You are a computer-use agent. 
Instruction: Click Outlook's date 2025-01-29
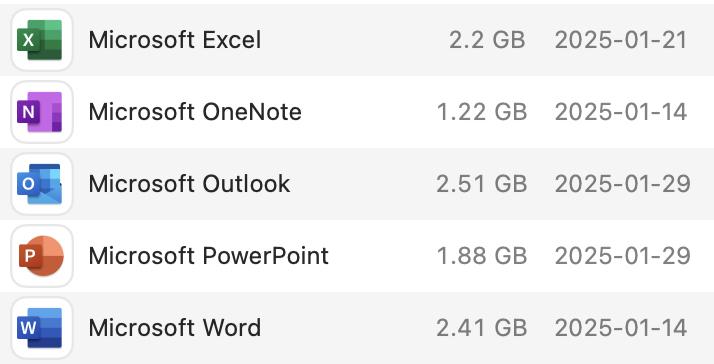[622, 184]
